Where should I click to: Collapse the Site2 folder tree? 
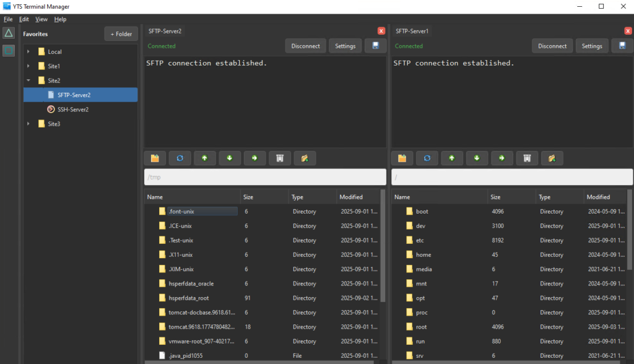(x=28, y=80)
